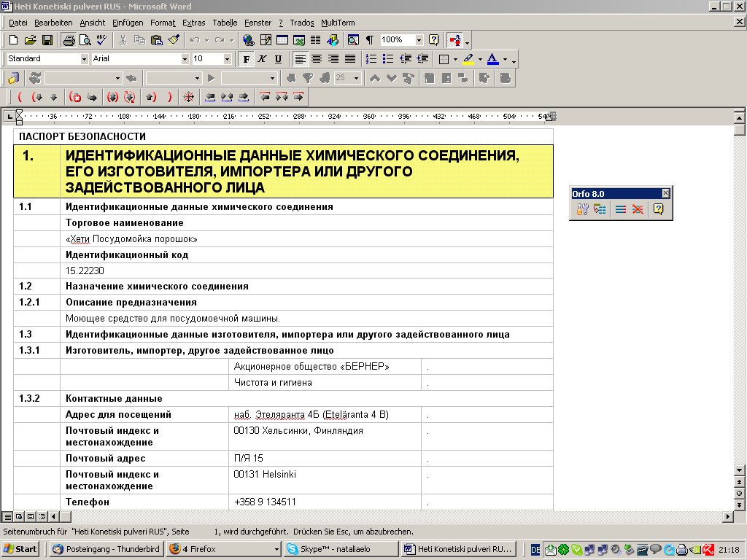
Task: Expand the borders dropdown arrow
Action: click(x=455, y=60)
